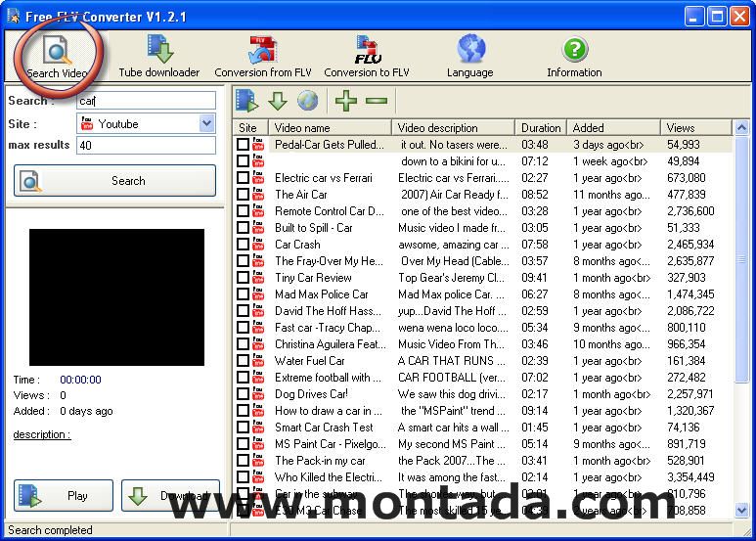Click the 00:00:00 time value
Screen dimensions: 756x541
80,380
